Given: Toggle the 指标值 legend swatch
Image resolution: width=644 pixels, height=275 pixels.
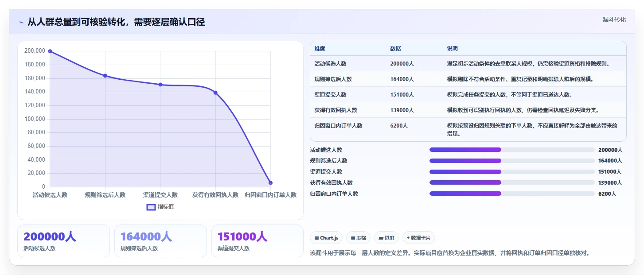Looking at the screenshot, I should point(151,207).
